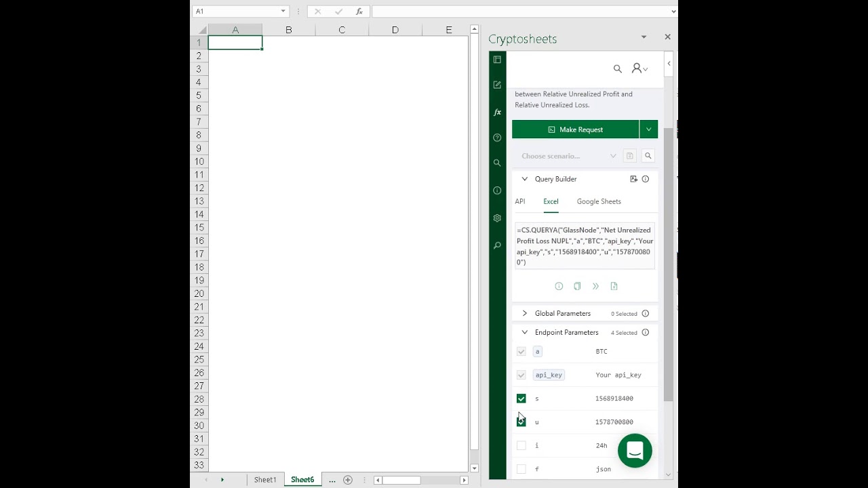Toggle the api_key parameter checkbox
The width and height of the screenshot is (868, 488).
[521, 375]
